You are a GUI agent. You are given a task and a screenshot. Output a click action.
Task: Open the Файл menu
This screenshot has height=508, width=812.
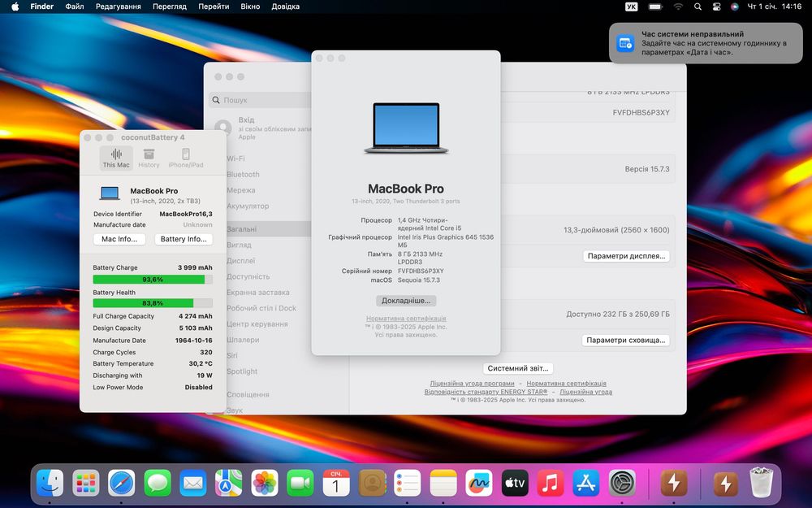[75, 7]
